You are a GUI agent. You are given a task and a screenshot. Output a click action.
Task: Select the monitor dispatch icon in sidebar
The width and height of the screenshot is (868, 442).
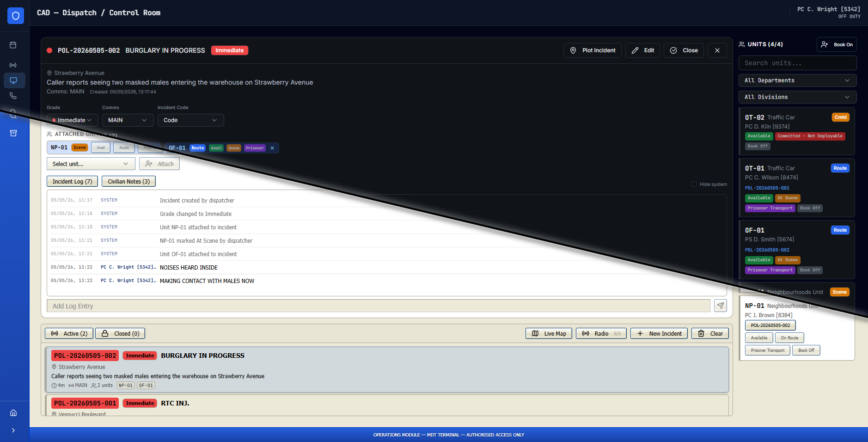point(13,80)
